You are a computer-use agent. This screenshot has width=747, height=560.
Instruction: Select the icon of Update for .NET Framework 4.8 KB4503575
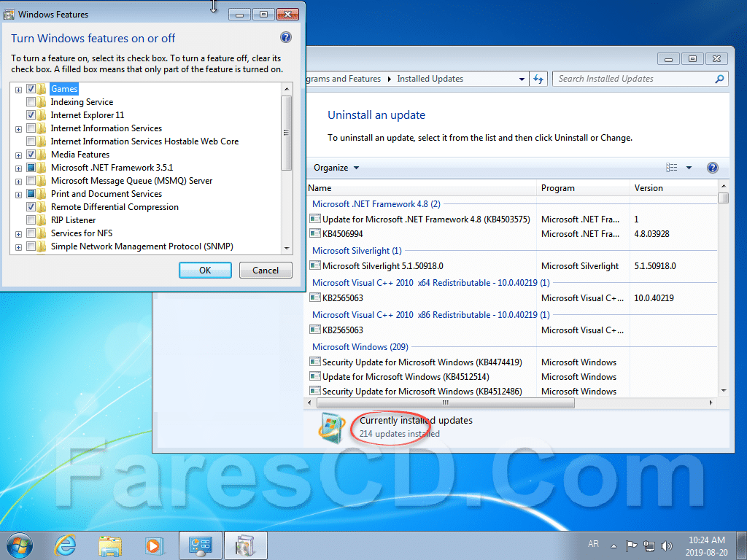click(315, 219)
